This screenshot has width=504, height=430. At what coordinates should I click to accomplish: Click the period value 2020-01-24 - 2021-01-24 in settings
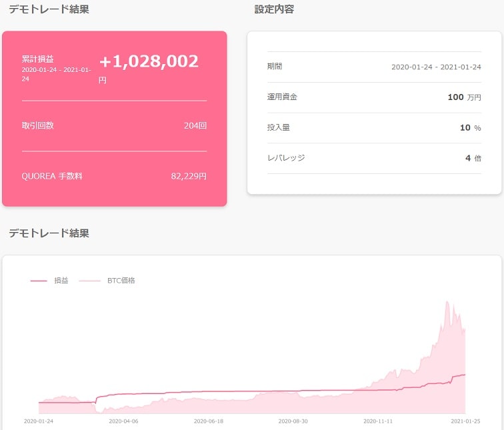click(436, 67)
